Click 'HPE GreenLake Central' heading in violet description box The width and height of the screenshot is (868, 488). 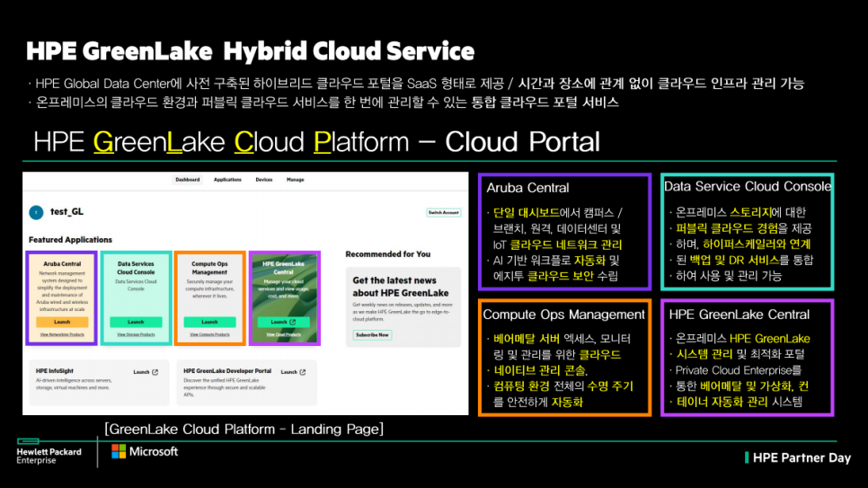coord(739,315)
